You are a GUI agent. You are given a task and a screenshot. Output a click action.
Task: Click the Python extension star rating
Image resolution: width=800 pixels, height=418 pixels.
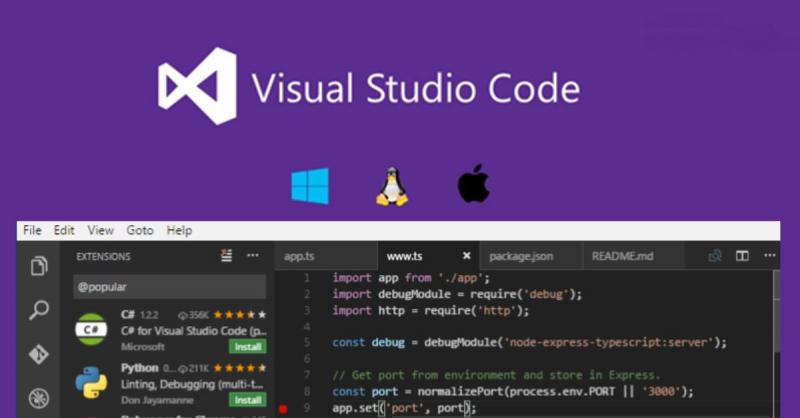[x=240, y=367]
